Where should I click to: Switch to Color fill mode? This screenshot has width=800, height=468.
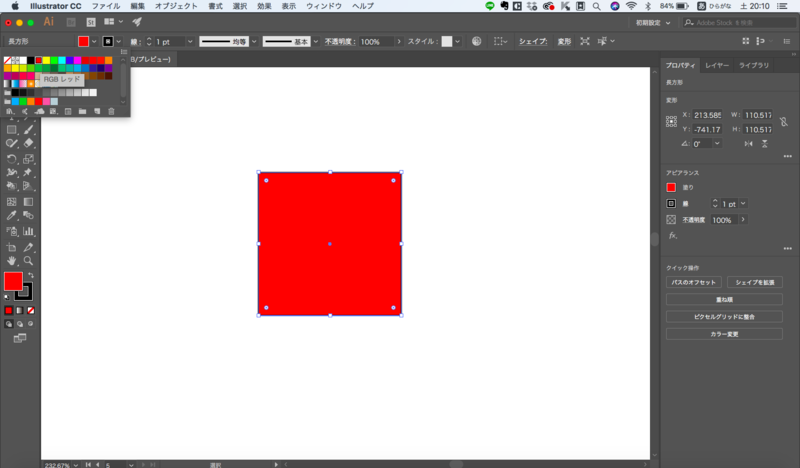click(x=9, y=310)
